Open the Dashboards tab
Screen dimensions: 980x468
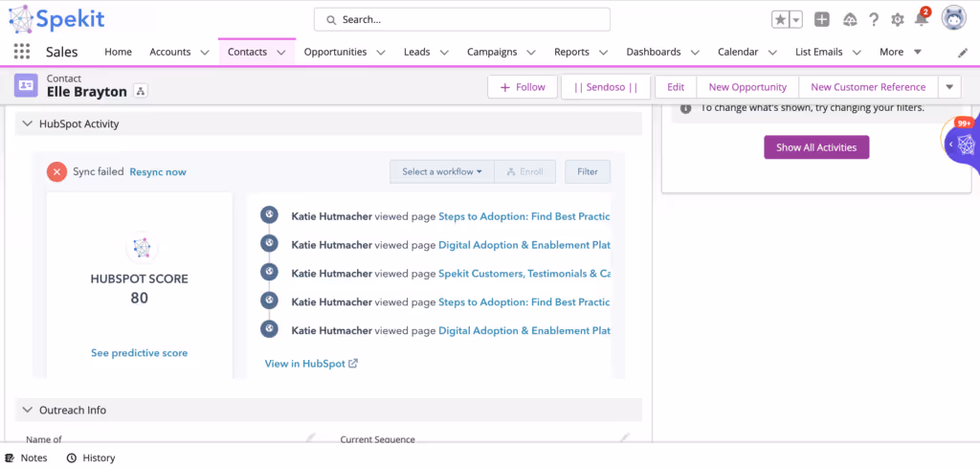653,52
